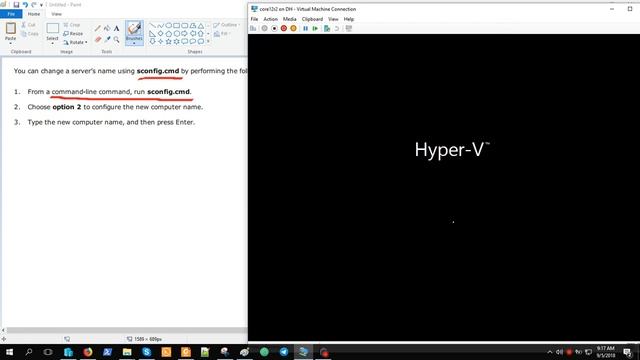
Task: Open Telegram from taskbar
Action: (284, 352)
